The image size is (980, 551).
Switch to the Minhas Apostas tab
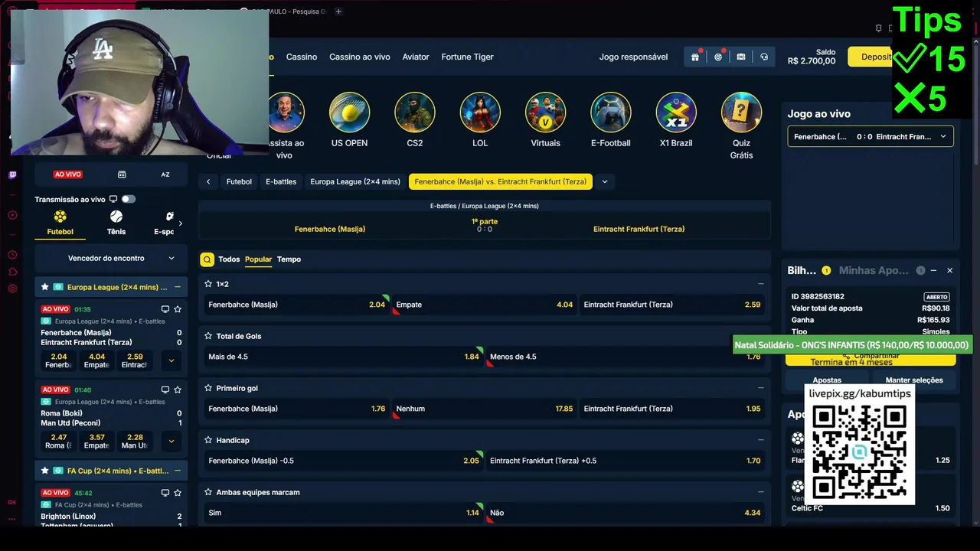874,270
